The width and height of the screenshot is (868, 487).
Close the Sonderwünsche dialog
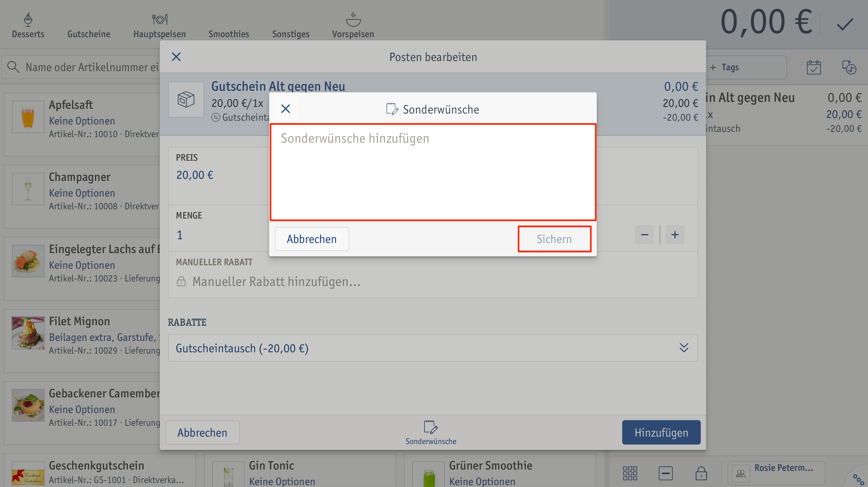click(285, 109)
